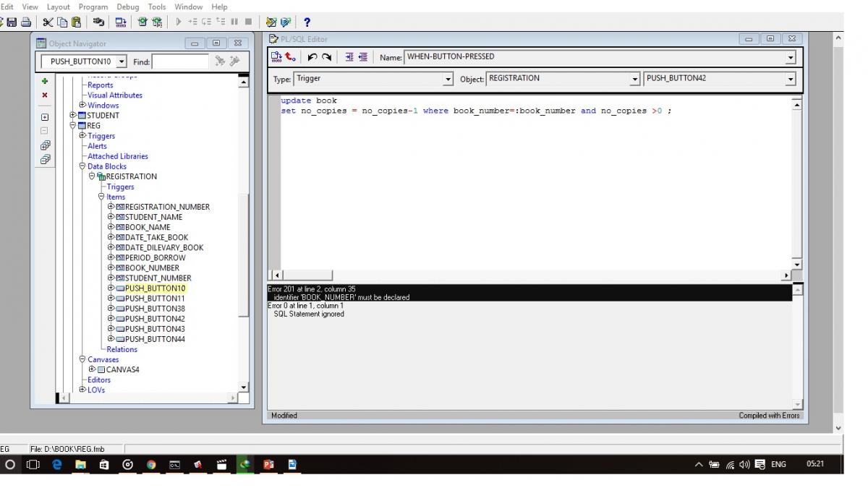Click the Undo arrow in PL/SQL Editor
Viewport: 868px width, 488px height.
point(312,57)
